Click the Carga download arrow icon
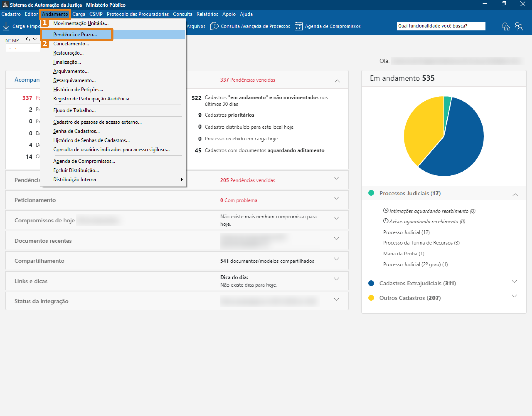This screenshot has width=532, height=416. 6,26
